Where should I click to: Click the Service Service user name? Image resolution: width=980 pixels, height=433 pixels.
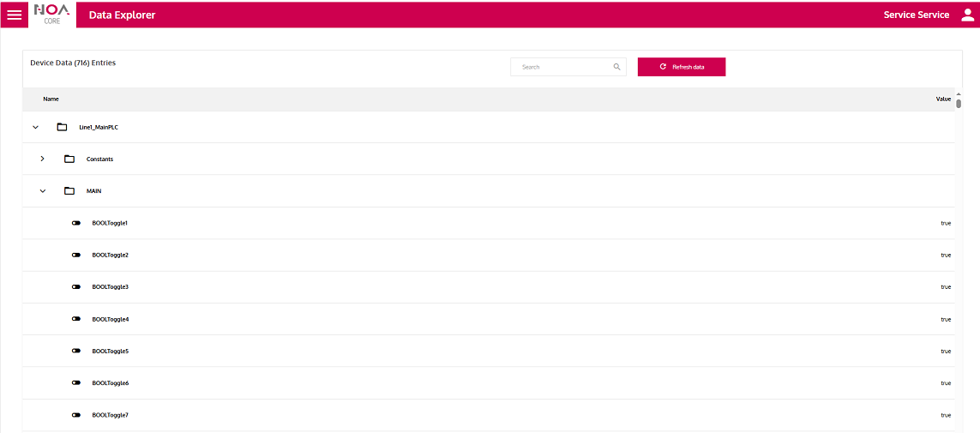(x=917, y=15)
